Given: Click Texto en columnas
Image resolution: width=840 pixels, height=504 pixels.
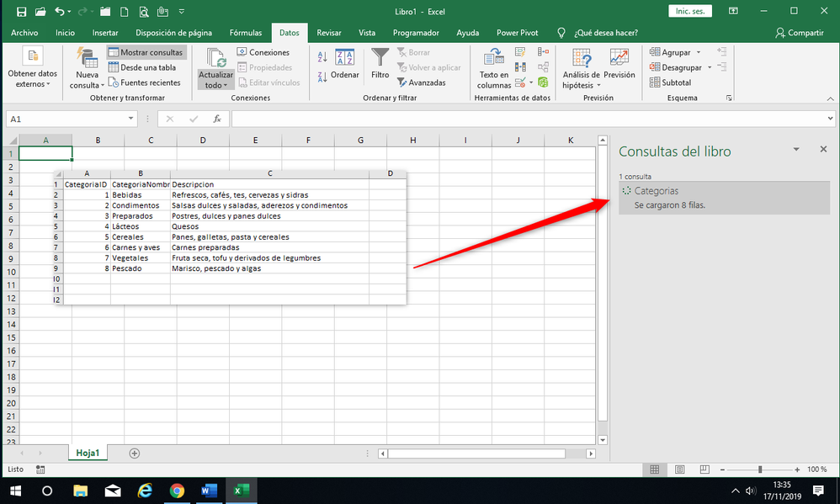Looking at the screenshot, I should pos(494,68).
